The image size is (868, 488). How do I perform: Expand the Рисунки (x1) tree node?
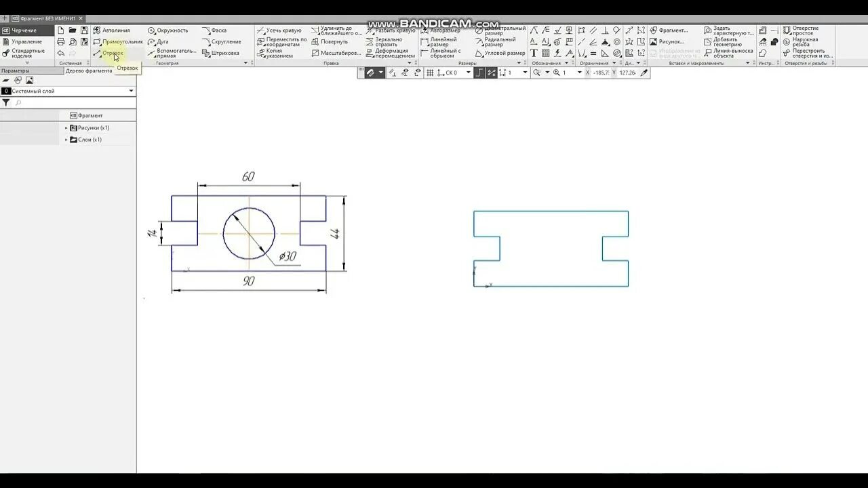(x=66, y=128)
